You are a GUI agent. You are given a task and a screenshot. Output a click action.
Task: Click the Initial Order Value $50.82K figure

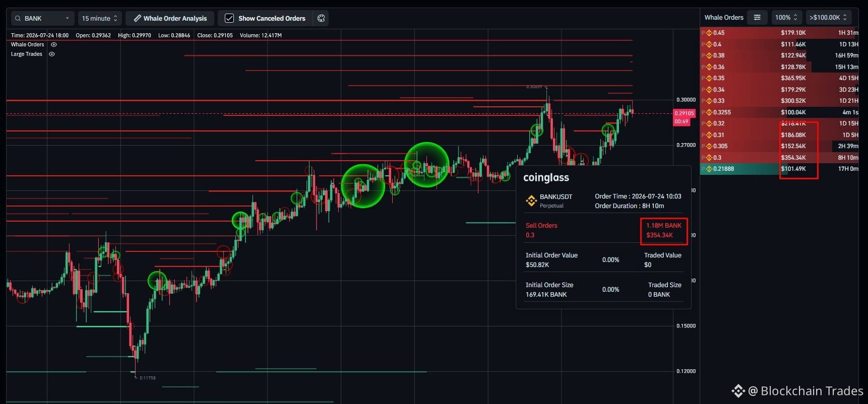click(537, 265)
